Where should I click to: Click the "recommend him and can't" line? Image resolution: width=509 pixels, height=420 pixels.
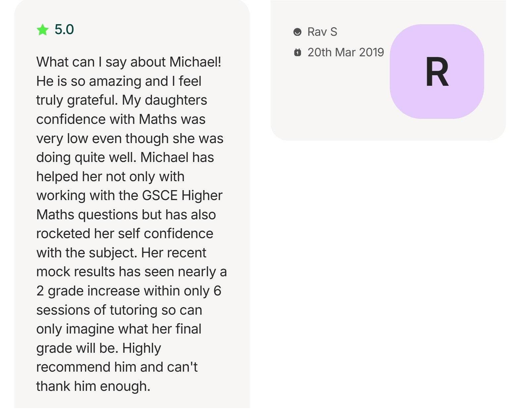click(x=117, y=367)
